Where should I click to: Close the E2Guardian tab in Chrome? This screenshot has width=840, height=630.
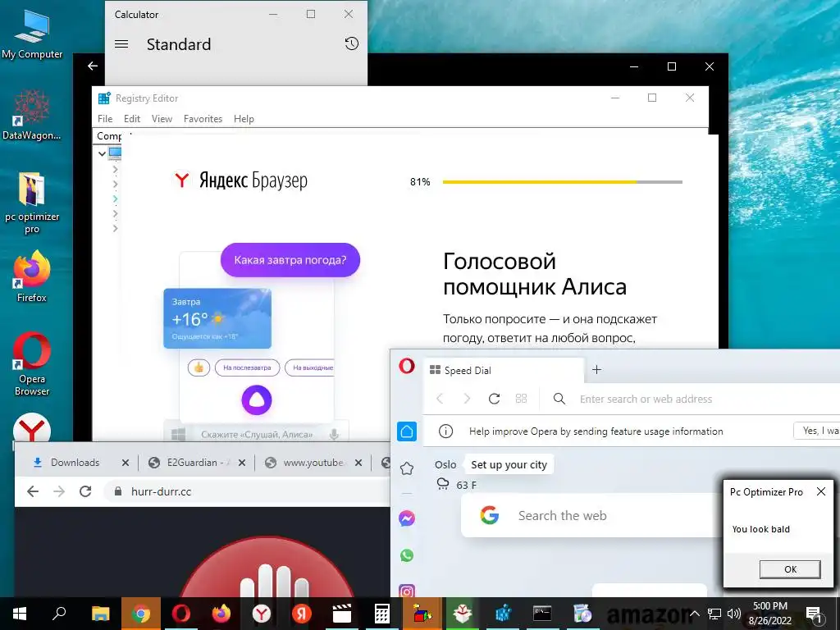coord(242,463)
